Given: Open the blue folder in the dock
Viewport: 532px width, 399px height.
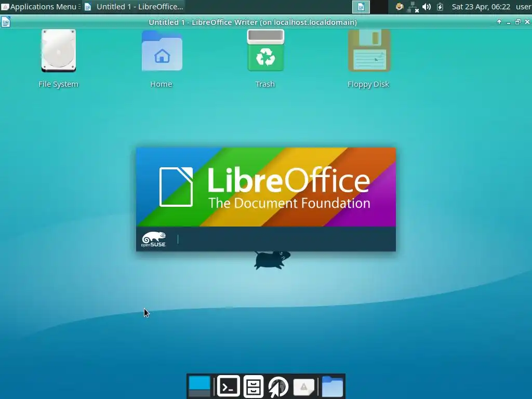Looking at the screenshot, I should tap(332, 387).
